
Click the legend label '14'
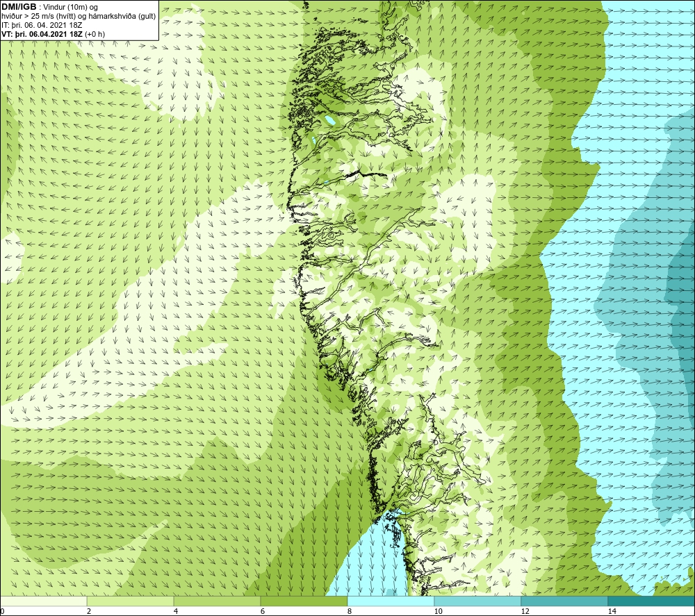[612, 611]
